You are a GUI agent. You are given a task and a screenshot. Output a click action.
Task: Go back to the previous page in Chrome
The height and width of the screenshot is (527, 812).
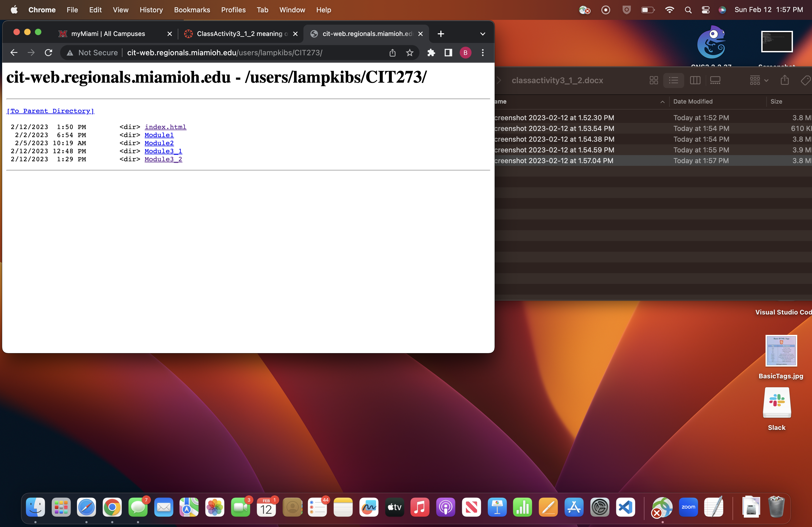[x=14, y=53]
